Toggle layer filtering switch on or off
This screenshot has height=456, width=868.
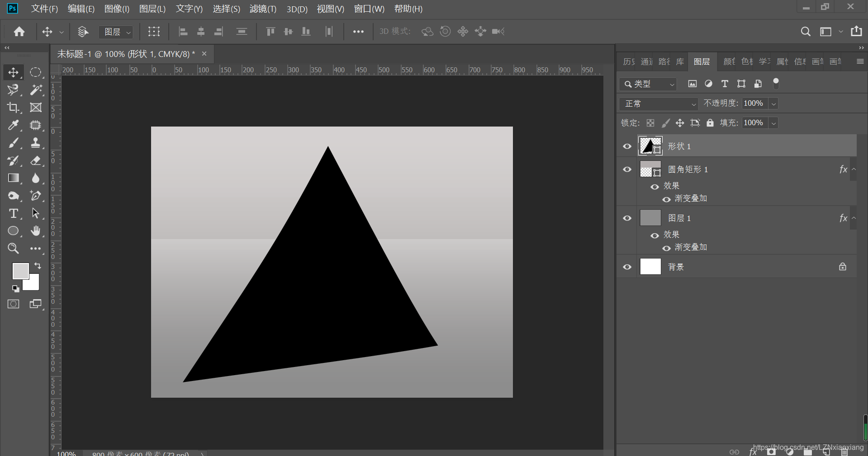click(776, 83)
